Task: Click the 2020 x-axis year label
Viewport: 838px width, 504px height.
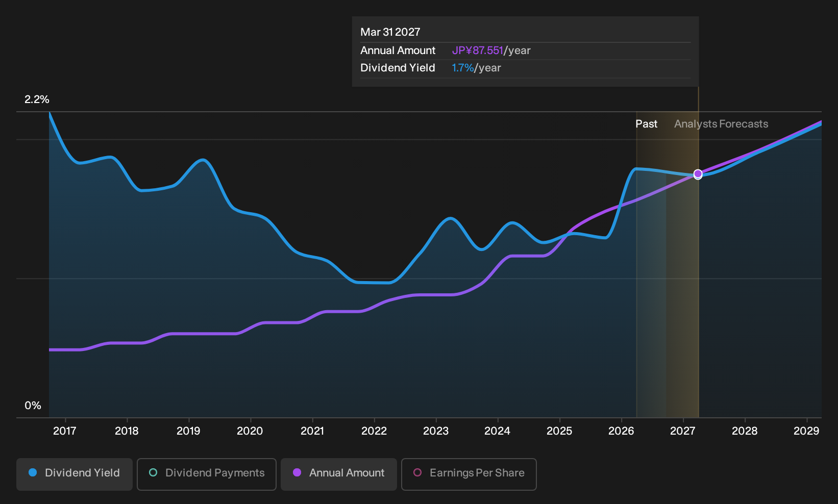Action: 250,431
